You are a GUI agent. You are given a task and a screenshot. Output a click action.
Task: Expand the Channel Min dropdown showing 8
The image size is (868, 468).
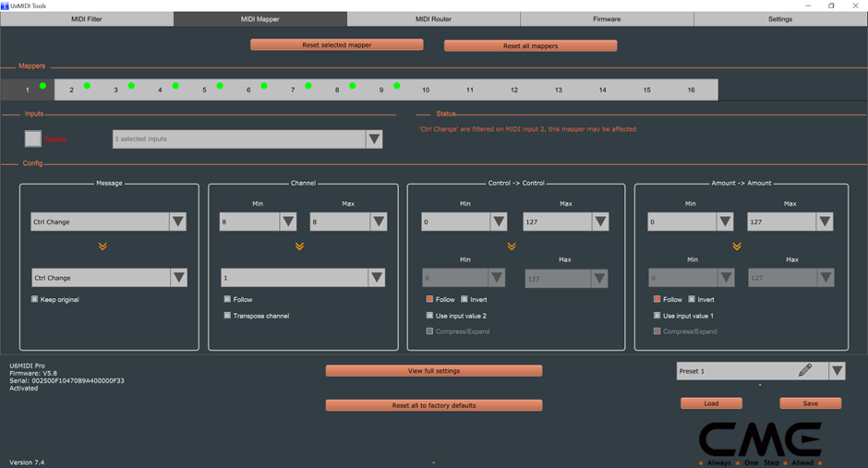pyautogui.click(x=288, y=222)
